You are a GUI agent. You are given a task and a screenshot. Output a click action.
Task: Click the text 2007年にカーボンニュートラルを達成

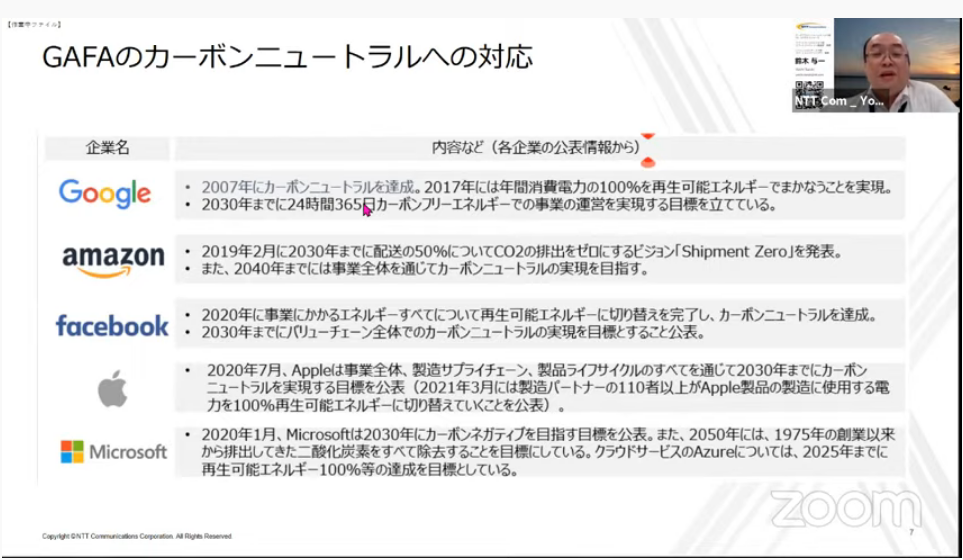point(308,187)
